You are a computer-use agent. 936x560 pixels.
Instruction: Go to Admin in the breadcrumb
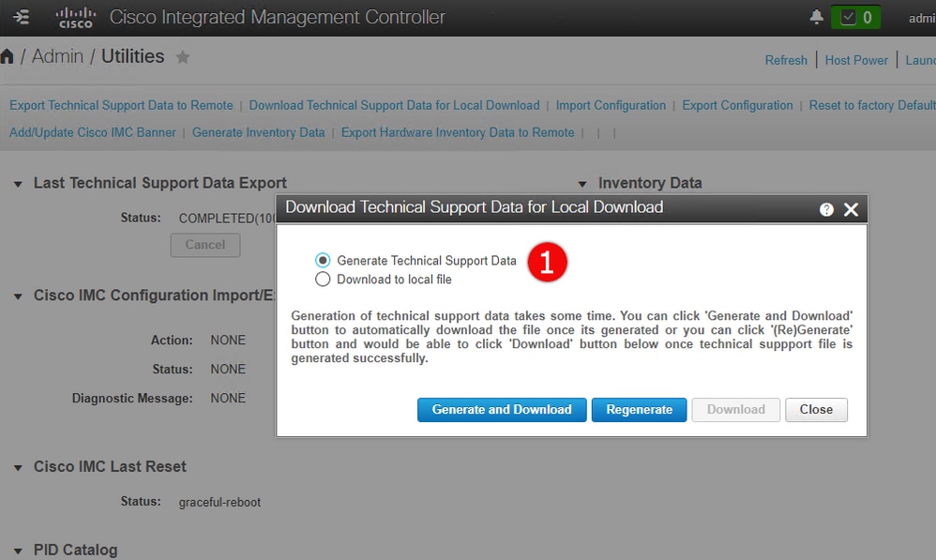57,56
